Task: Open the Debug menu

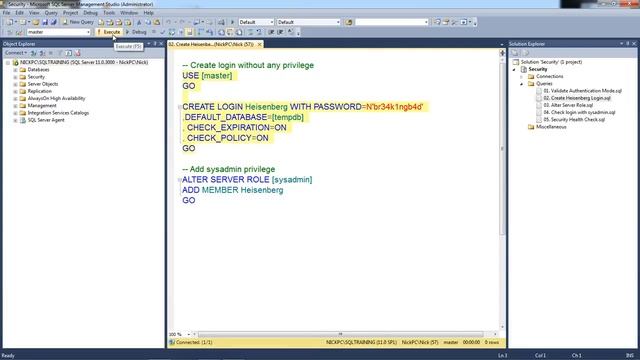Action: [x=90, y=13]
